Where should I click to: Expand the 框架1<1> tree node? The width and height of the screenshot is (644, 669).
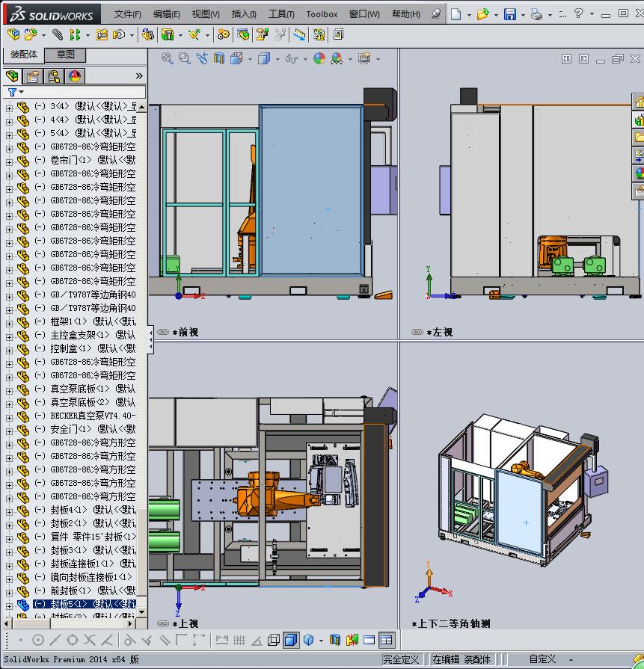(10, 324)
